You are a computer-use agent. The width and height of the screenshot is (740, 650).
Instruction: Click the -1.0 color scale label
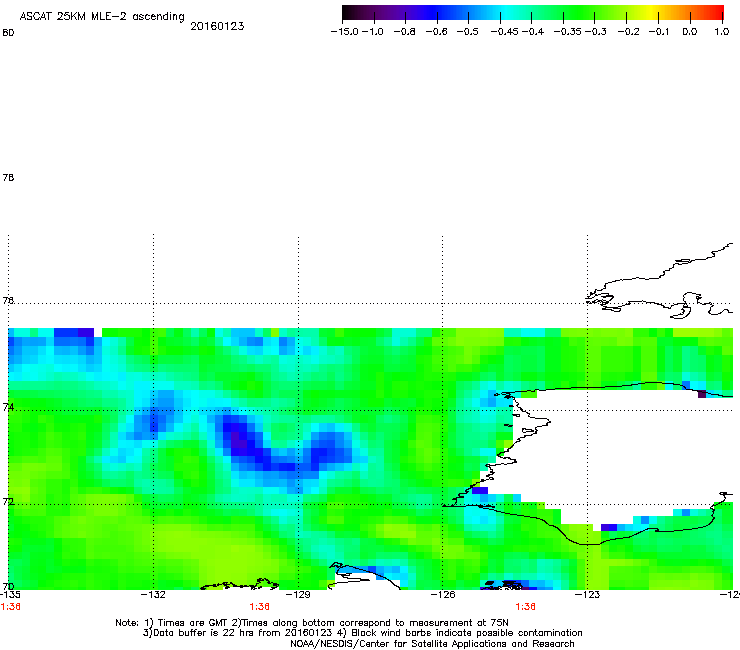point(372,32)
